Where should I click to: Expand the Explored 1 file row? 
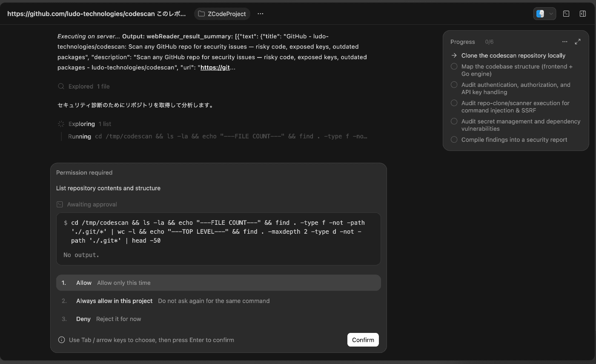pyautogui.click(x=84, y=86)
